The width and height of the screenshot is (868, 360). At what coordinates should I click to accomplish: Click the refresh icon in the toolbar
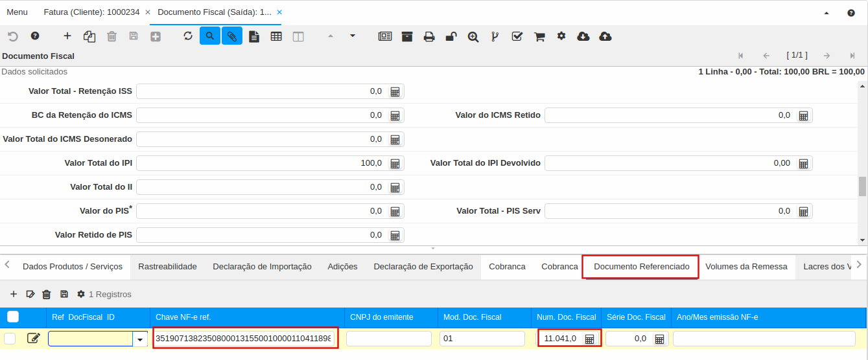188,36
